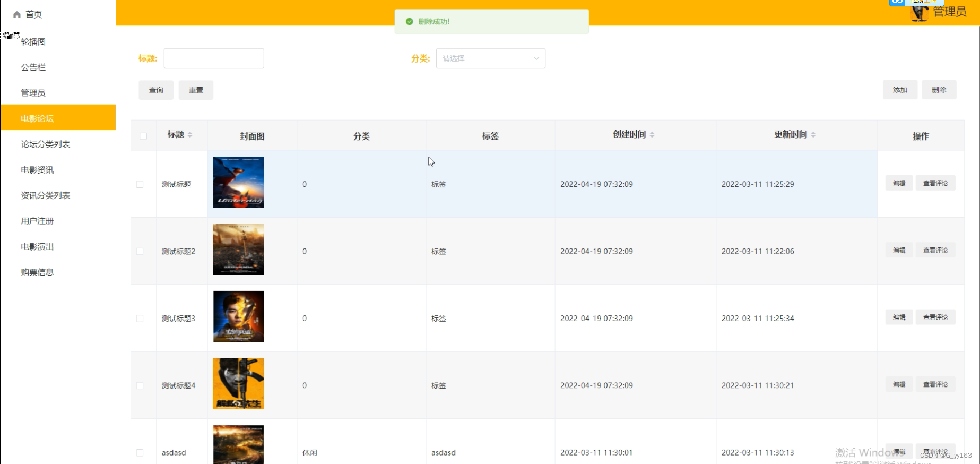Click the green success check icon
Image resolution: width=980 pixels, height=464 pixels.
point(409,22)
